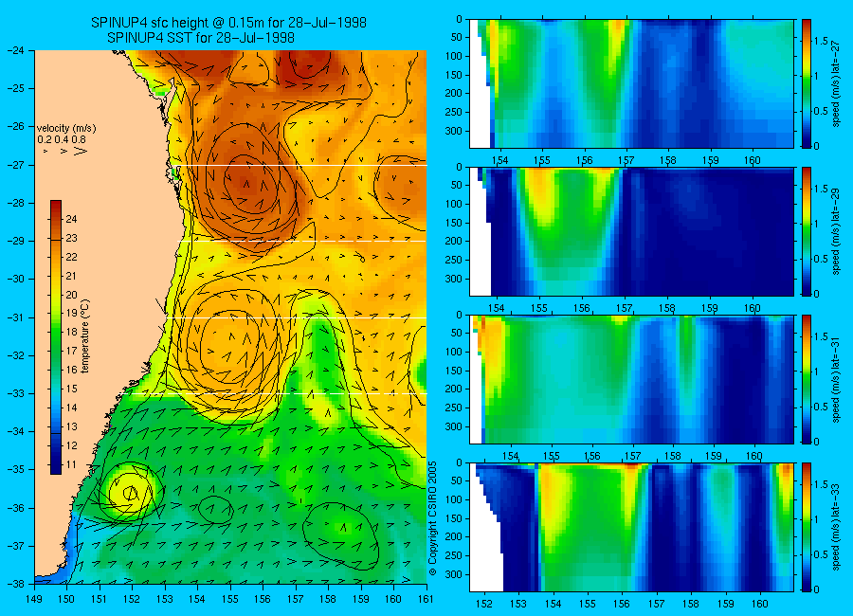853x616 pixels.
Task: Click the "19" tick on temperature scale
Action: click(x=71, y=314)
